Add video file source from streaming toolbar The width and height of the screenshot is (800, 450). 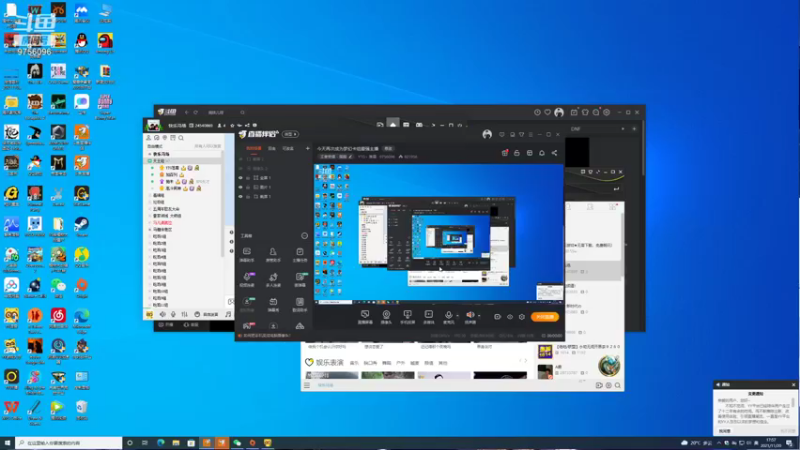tap(429, 317)
